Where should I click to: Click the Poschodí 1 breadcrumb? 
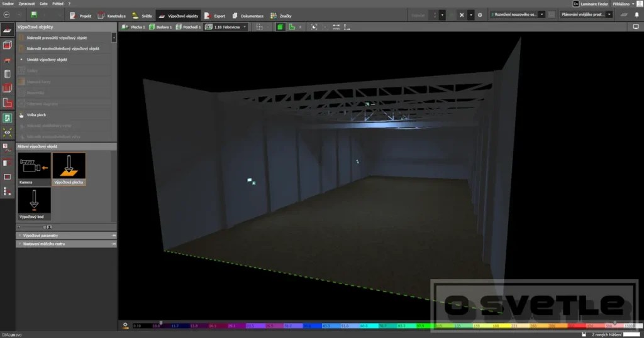[x=188, y=27]
